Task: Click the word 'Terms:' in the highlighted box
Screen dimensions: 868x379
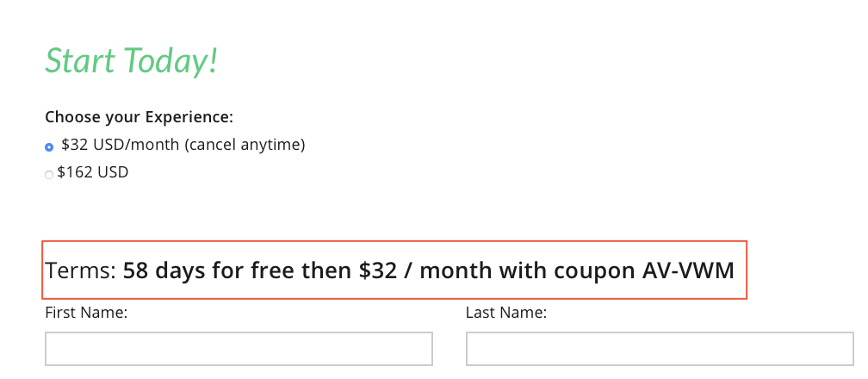Action: [81, 270]
